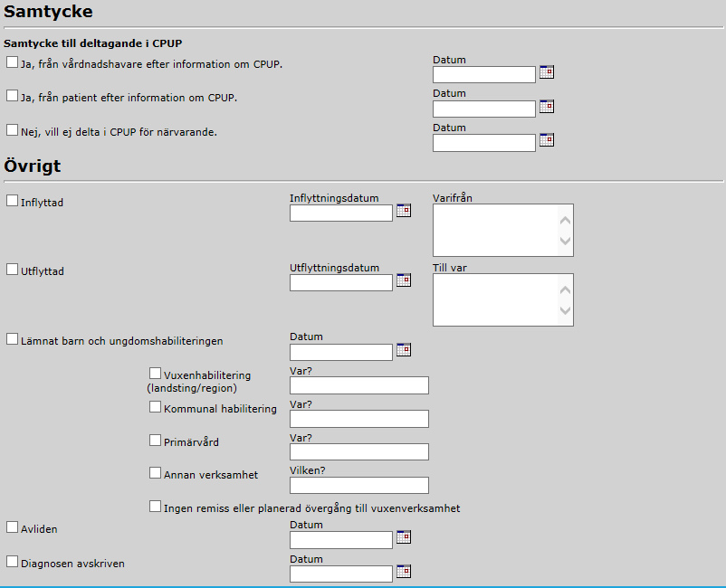Click scroll down arrow in Varifrån box
The image size is (726, 588).
coord(565,241)
